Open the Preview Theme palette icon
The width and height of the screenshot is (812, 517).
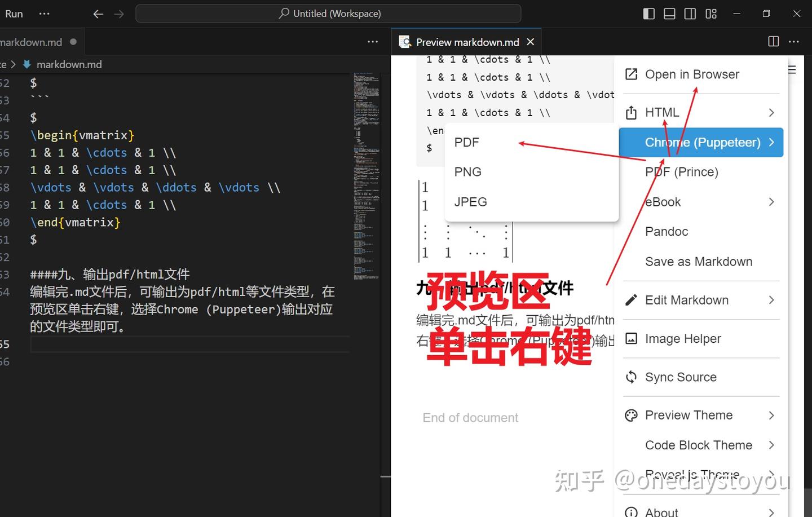tap(630, 415)
